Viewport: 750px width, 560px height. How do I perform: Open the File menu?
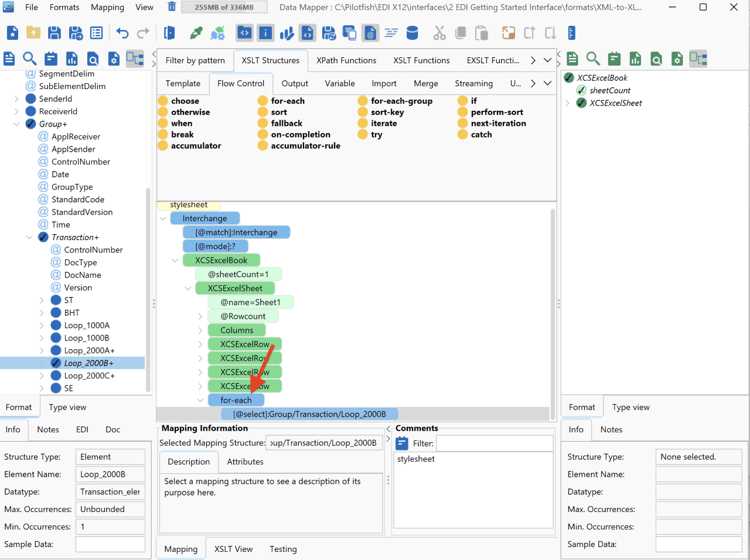(x=32, y=7)
